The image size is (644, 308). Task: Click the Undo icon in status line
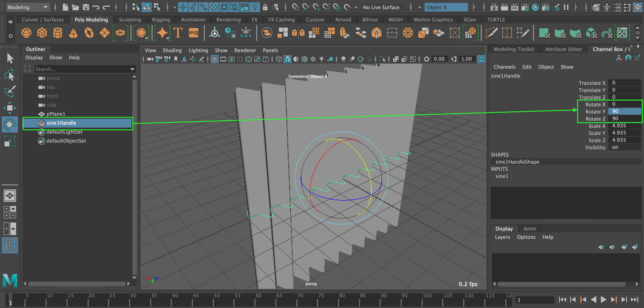(96, 7)
